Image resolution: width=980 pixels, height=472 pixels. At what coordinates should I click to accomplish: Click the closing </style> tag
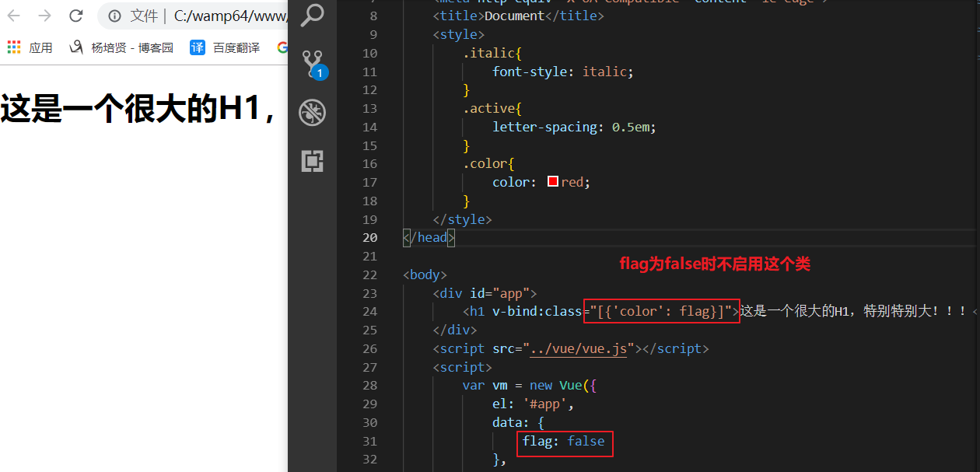coord(463,219)
